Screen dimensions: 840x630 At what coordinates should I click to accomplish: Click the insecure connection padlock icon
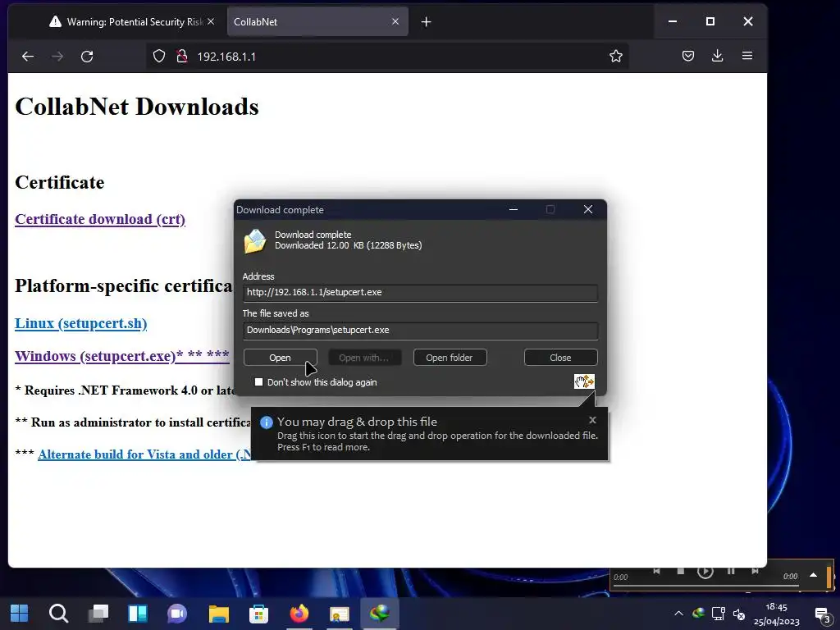click(182, 57)
